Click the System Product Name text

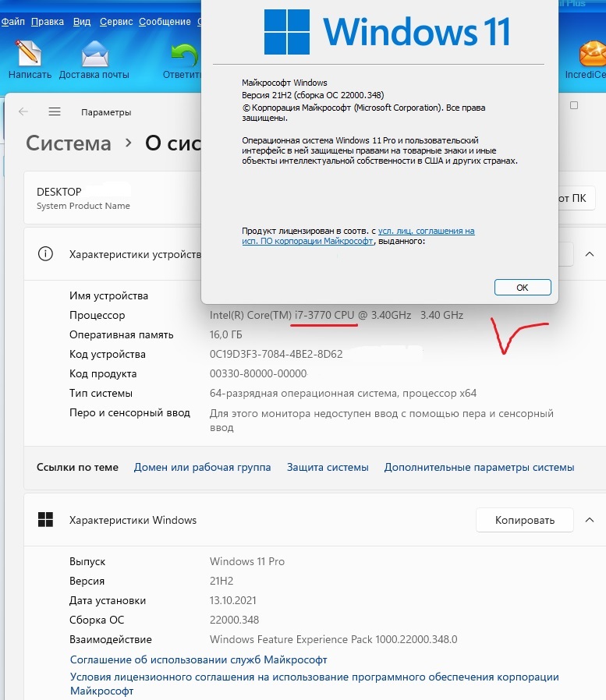click(83, 206)
